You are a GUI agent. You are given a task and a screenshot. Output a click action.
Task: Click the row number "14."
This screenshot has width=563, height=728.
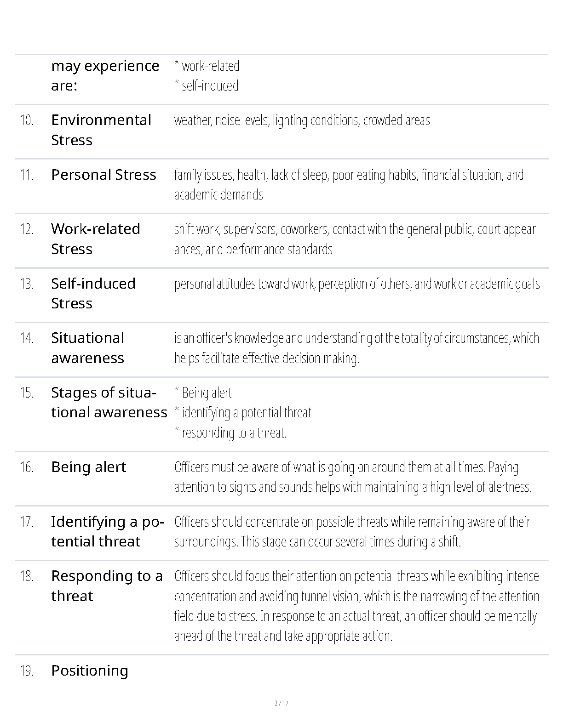27,338
